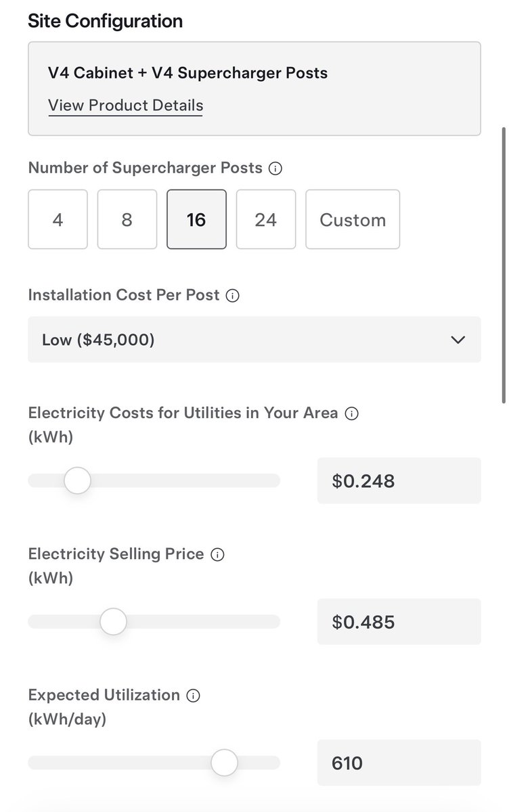Click the page vertical scrollbar
The image size is (509, 812).
502,264
